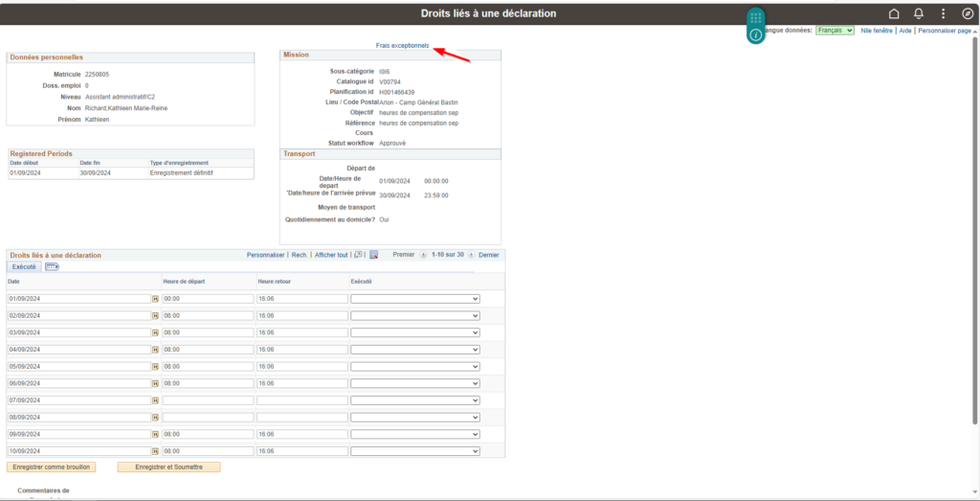Open the Home page icon
Image resolution: width=980 pixels, height=501 pixels.
tap(894, 13)
